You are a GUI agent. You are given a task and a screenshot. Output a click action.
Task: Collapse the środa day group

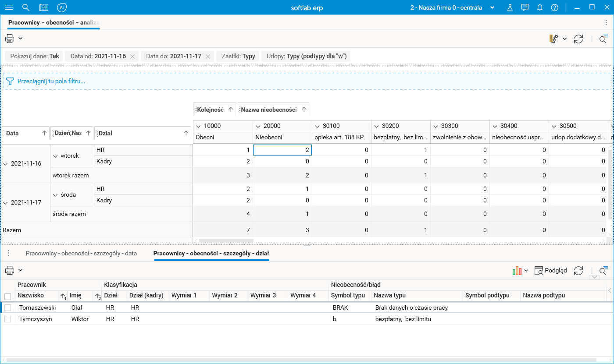55,195
